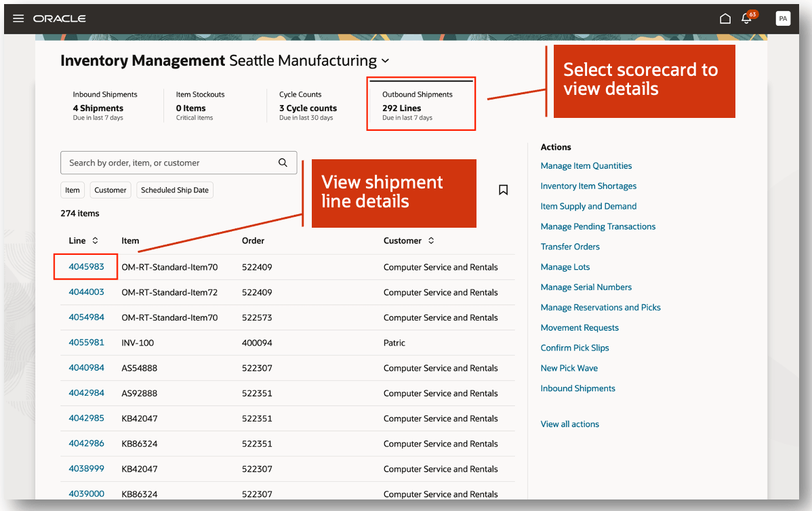Screen dimensions: 812x511
Task: Go to Home via house icon
Action: [725, 18]
